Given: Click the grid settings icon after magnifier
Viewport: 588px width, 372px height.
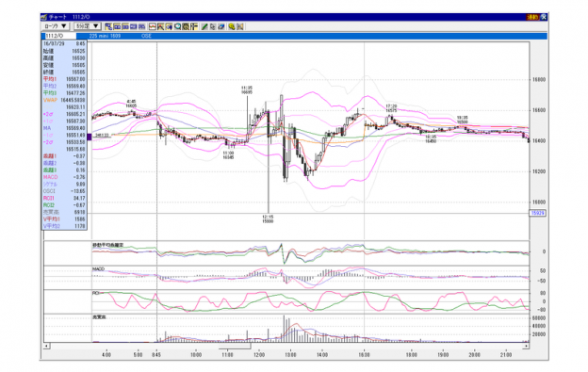Looking at the screenshot, I should click(186, 26).
